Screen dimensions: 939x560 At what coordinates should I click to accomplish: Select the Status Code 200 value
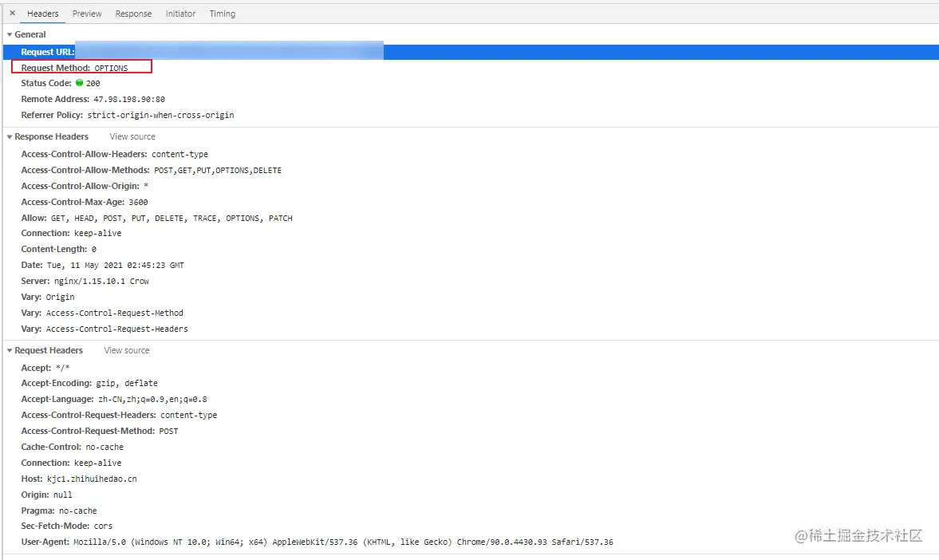coord(93,83)
